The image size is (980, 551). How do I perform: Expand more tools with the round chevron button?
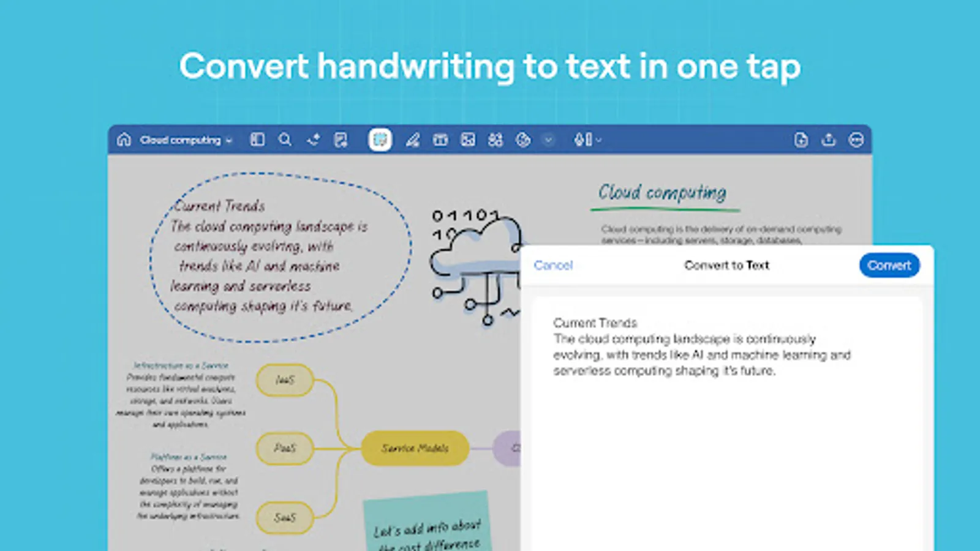548,140
